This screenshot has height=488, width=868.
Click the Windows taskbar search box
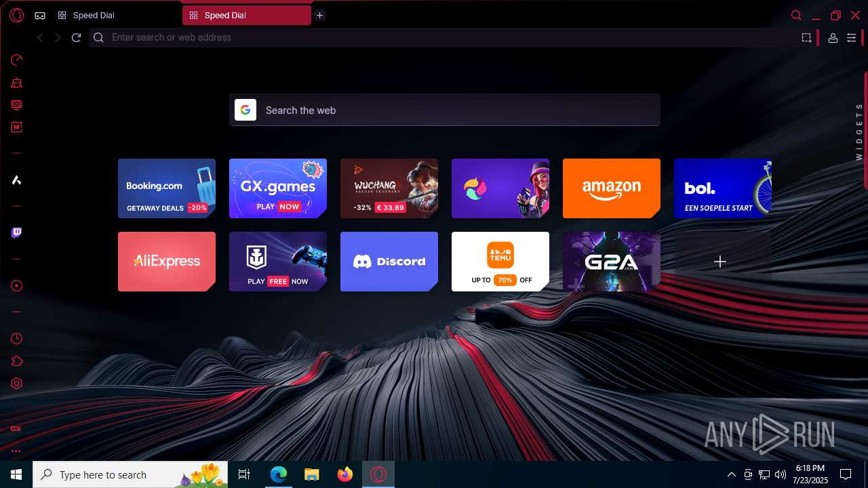[132, 474]
